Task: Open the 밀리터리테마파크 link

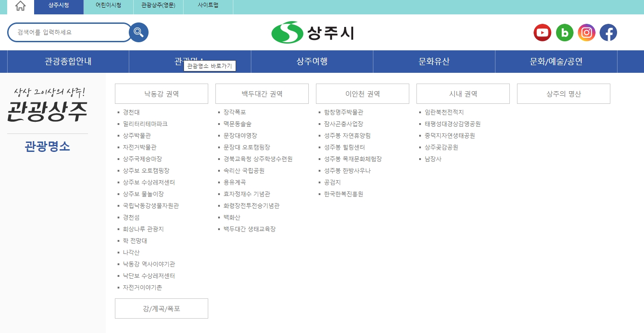Action: coord(145,124)
